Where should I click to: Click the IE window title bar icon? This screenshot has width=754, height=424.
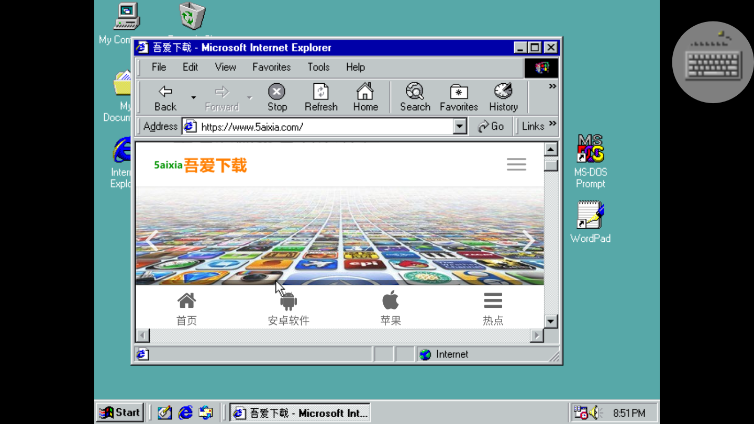click(x=142, y=47)
